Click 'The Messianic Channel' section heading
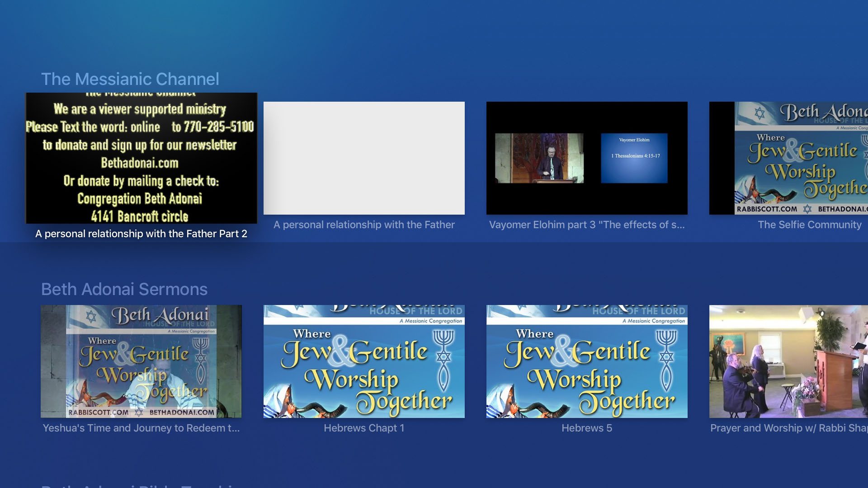This screenshot has width=868, height=488. click(130, 79)
